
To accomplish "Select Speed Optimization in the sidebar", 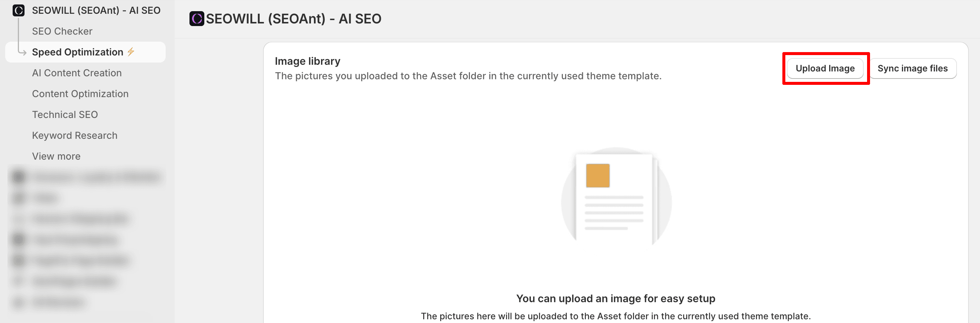I will (x=78, y=52).
